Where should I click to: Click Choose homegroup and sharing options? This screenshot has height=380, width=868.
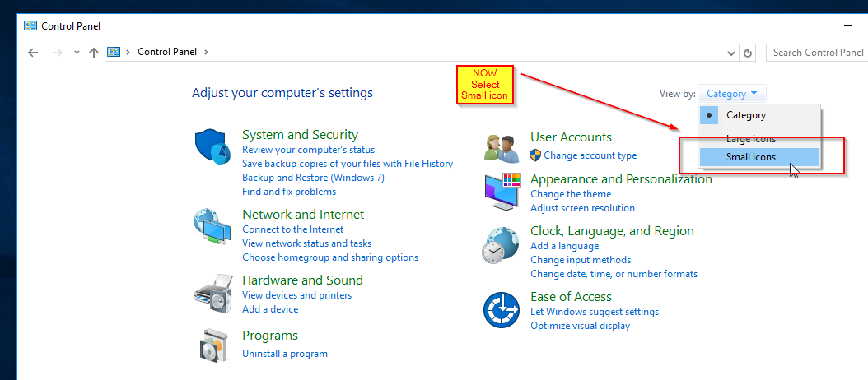(330, 257)
